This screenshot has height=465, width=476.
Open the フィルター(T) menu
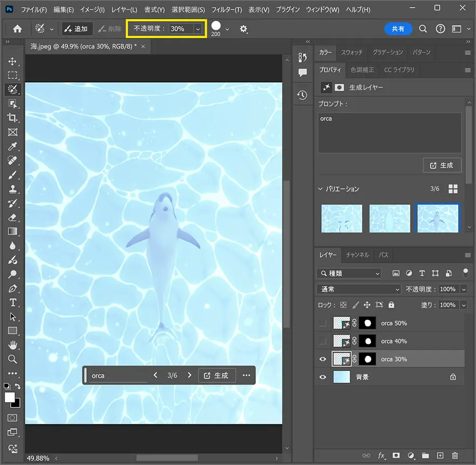tap(227, 10)
